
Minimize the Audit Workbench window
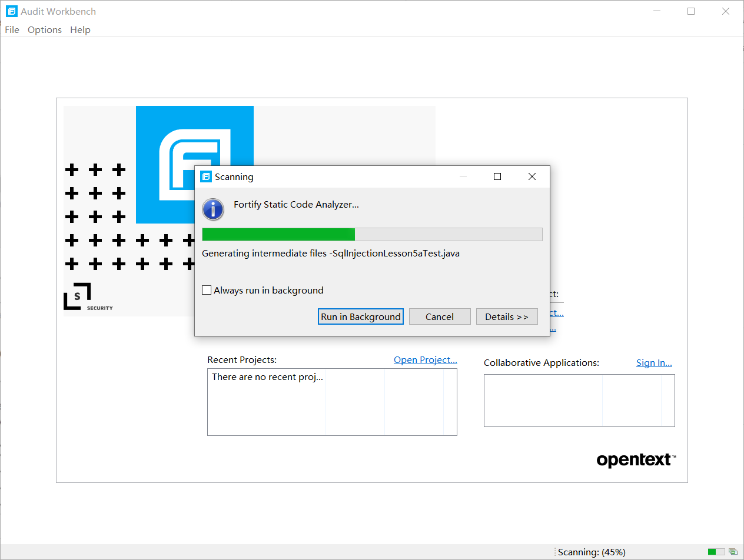(657, 11)
